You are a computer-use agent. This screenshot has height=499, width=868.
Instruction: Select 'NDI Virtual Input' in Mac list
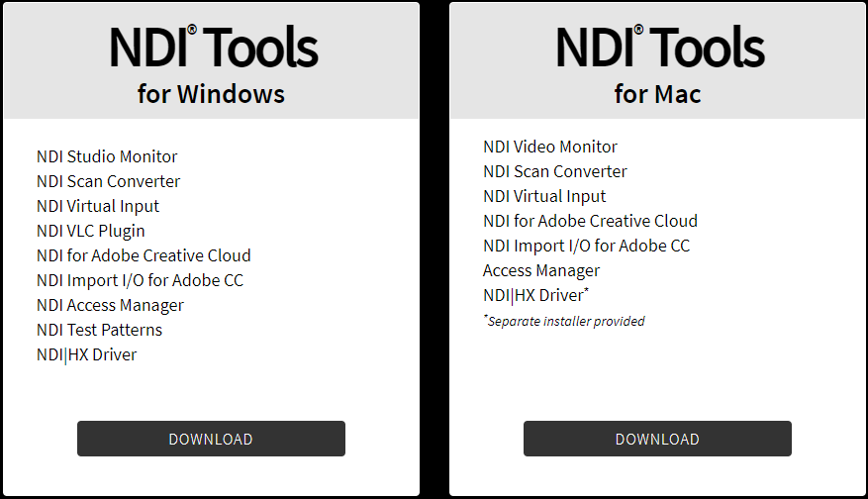pos(544,197)
